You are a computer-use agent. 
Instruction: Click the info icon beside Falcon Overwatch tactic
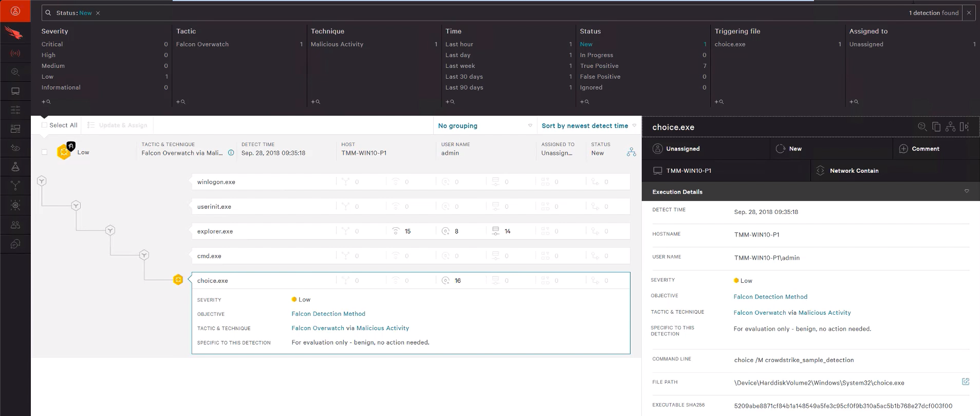[231, 153]
